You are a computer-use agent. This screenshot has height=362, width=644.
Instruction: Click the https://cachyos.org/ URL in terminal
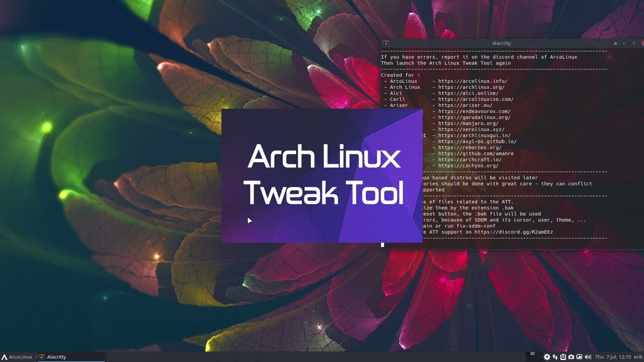(x=468, y=166)
